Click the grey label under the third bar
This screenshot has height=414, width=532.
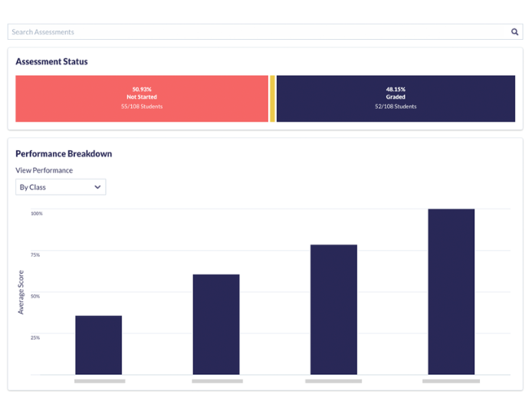click(333, 381)
